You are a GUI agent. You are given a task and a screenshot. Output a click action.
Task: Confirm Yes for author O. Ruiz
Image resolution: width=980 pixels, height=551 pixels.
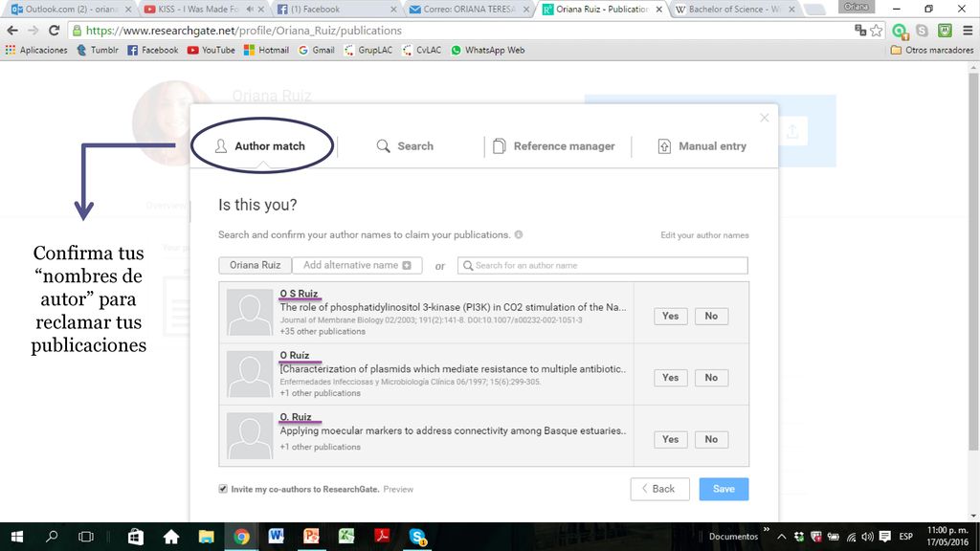(x=670, y=439)
